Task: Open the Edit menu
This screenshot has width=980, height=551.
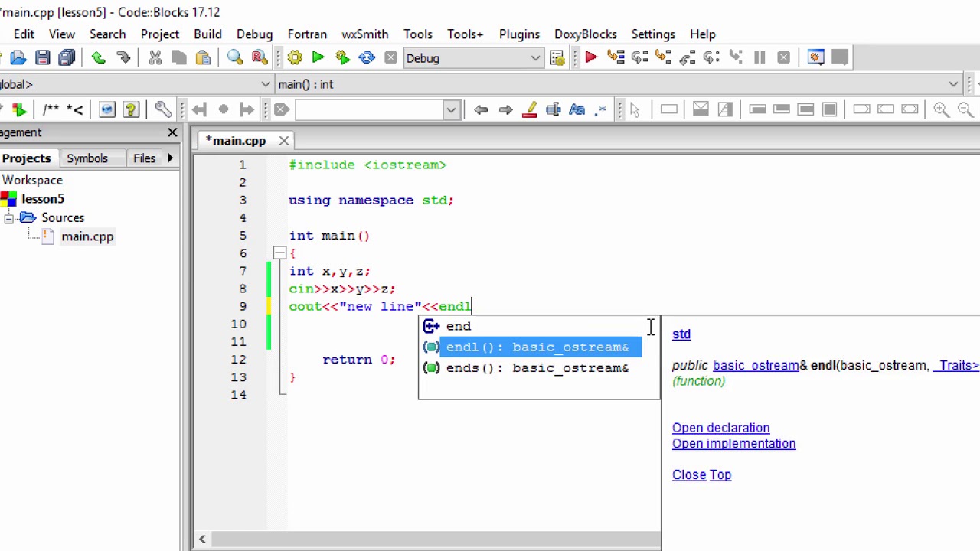Action: [24, 34]
